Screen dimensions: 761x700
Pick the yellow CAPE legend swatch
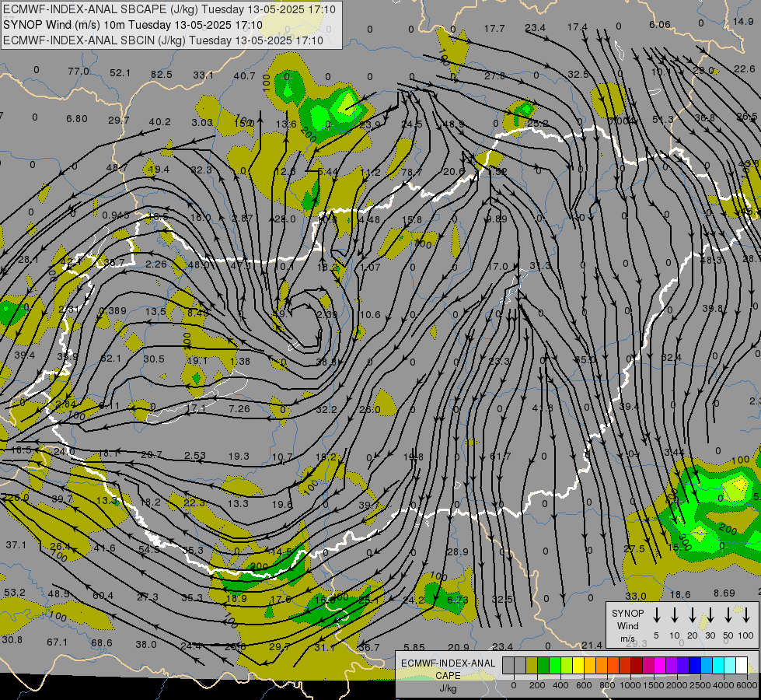[578, 665]
